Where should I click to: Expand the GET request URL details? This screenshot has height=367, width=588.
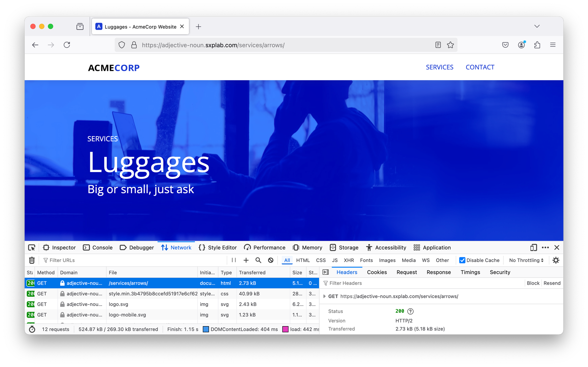point(325,296)
